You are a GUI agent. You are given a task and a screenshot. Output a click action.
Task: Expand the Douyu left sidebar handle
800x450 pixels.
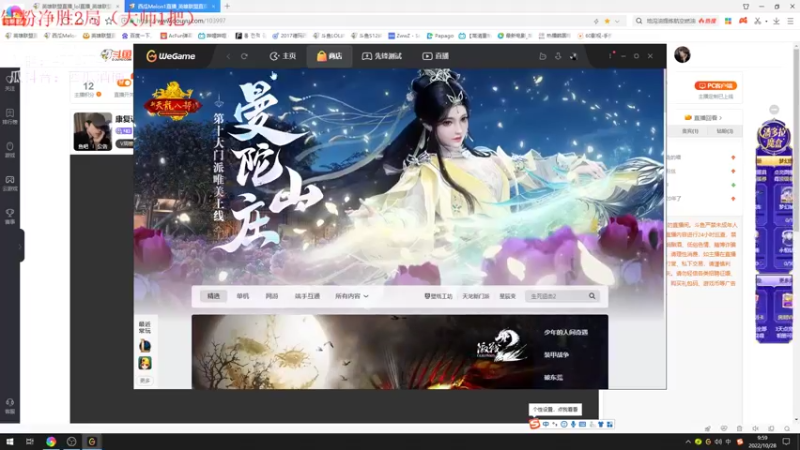point(20,246)
